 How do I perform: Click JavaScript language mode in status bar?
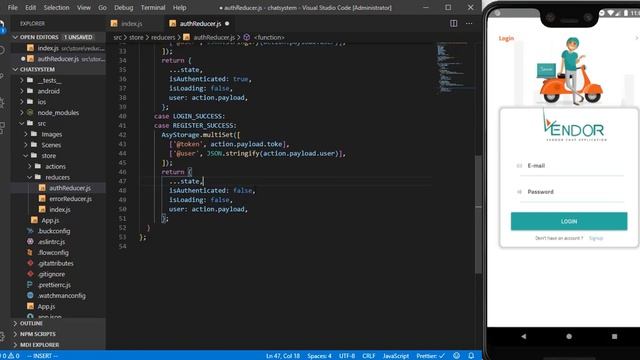(x=396, y=356)
